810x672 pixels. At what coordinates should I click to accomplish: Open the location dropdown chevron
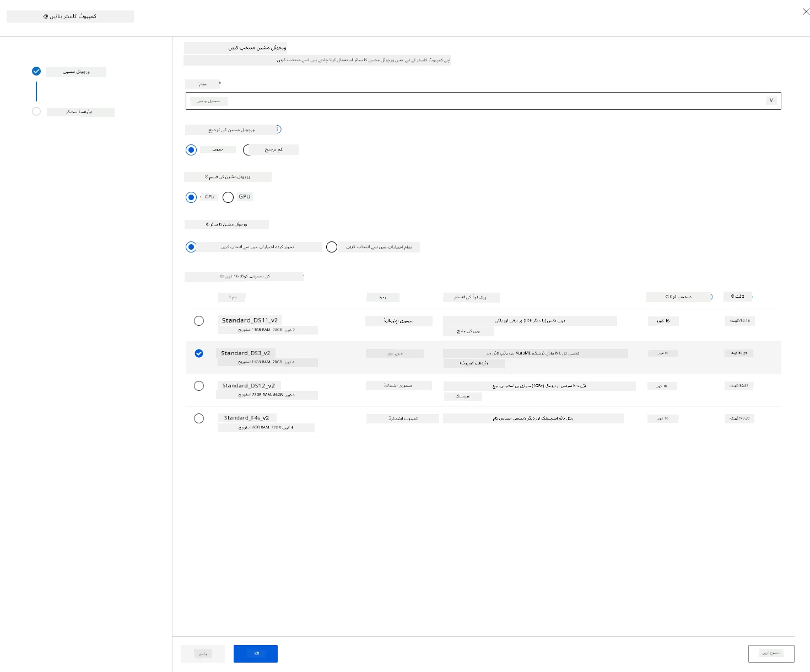point(771,100)
